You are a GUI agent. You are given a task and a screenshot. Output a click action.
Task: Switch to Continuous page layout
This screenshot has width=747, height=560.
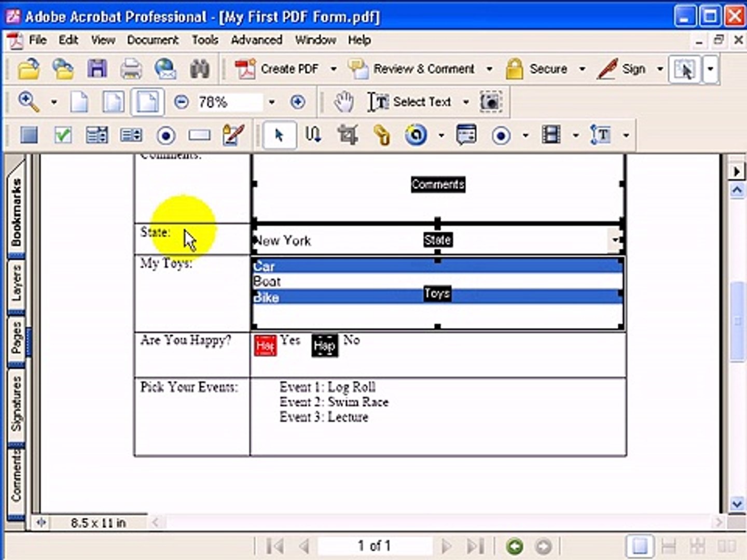[x=669, y=546]
